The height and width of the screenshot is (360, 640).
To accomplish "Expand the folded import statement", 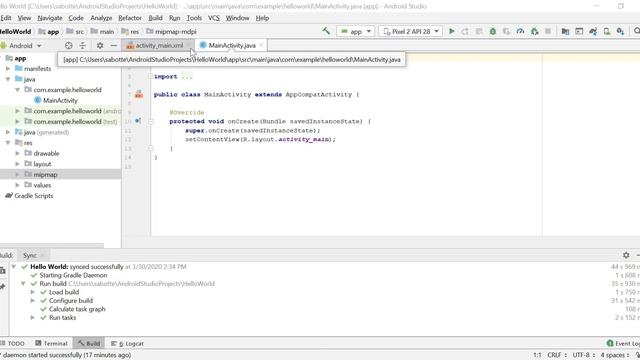I will pyautogui.click(x=187, y=77).
